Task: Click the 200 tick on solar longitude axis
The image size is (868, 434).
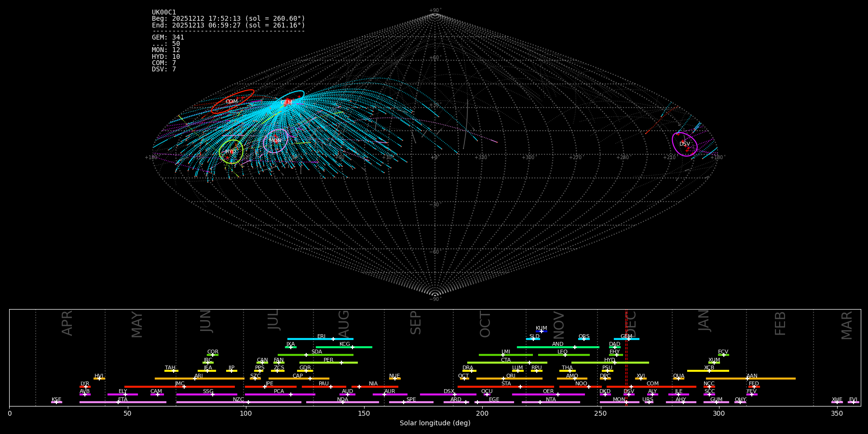Action: point(482,413)
